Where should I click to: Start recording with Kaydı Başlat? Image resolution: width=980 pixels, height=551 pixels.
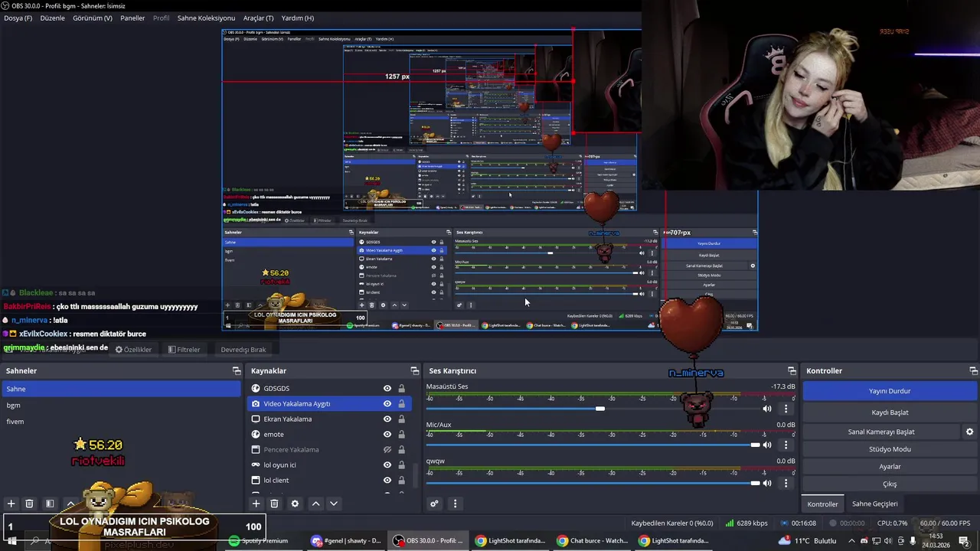click(890, 412)
